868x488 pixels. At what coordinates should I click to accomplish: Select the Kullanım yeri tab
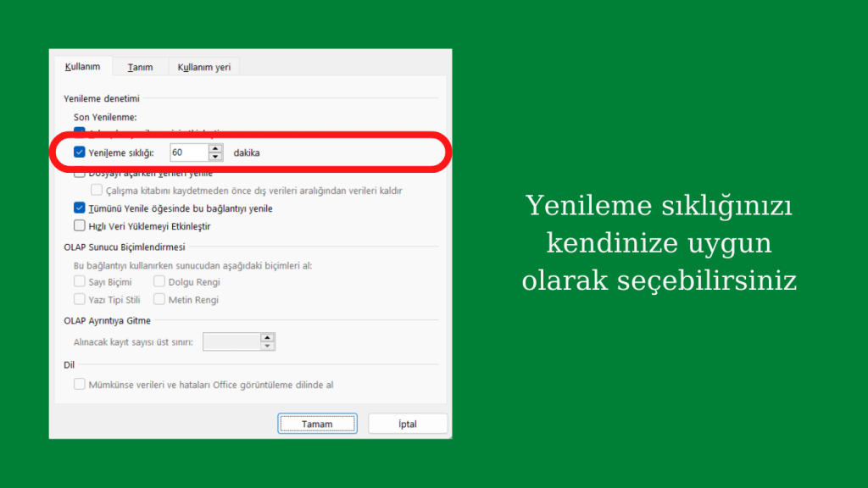click(203, 68)
